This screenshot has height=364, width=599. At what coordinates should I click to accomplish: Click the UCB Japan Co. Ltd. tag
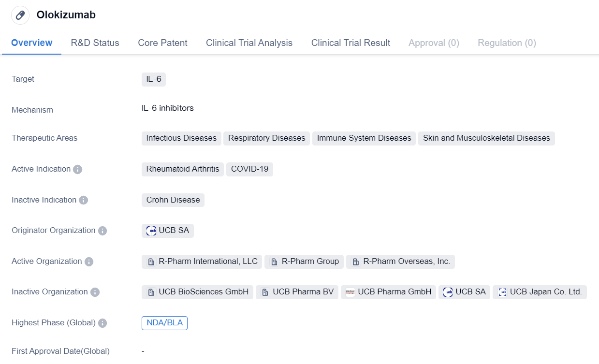point(540,292)
